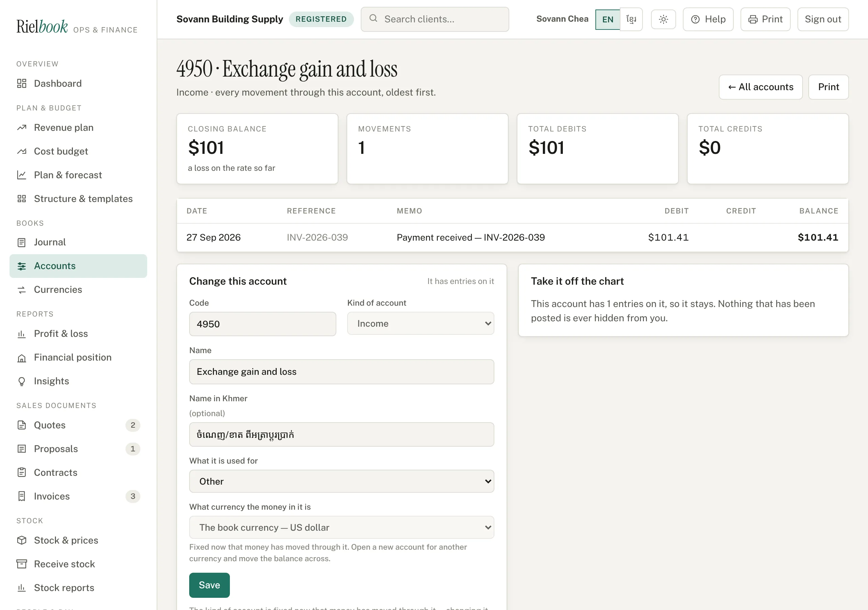868x610 pixels.
Task: Click the Quotes document icon
Action: coord(22,425)
